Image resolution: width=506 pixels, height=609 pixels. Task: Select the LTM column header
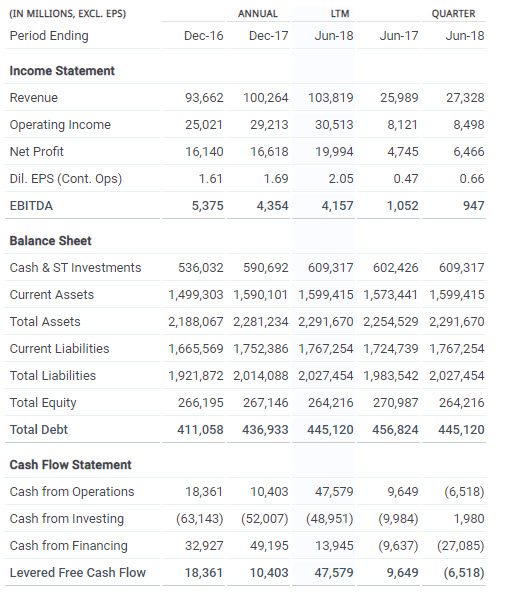[340, 14]
